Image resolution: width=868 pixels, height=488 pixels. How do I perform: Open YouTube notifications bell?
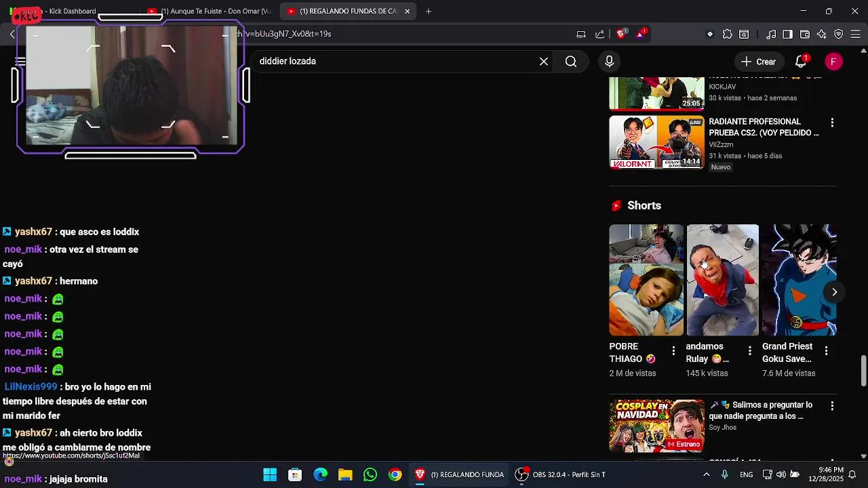pyautogui.click(x=801, y=62)
